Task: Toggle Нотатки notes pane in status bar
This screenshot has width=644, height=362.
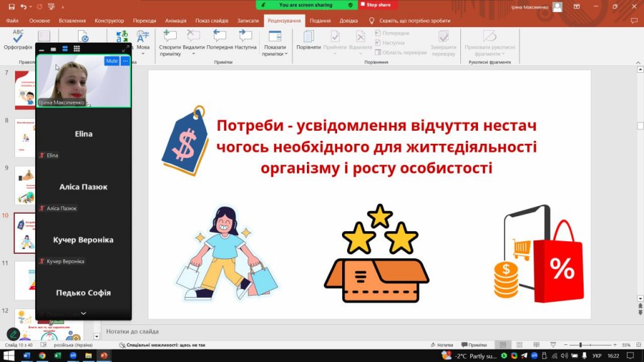Action: (x=441, y=345)
